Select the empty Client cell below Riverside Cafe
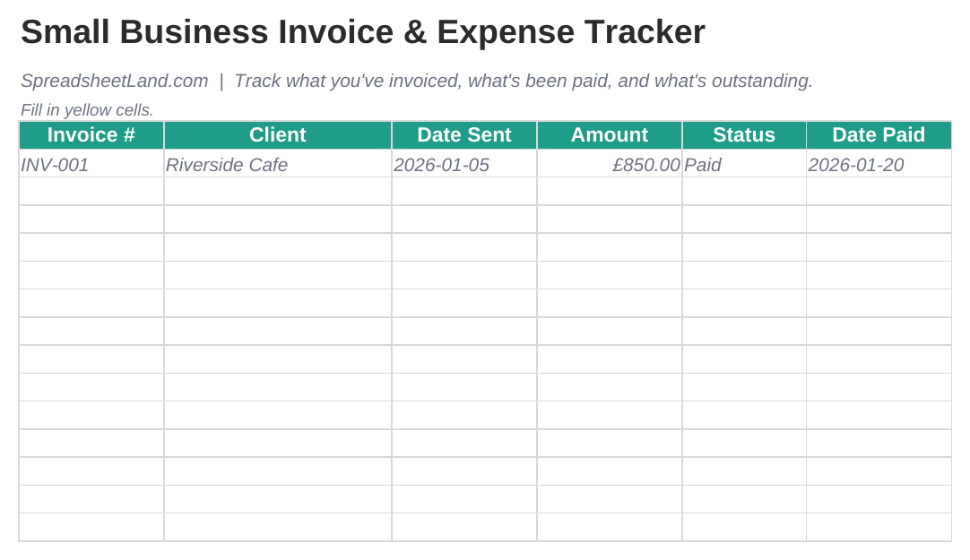 278,192
